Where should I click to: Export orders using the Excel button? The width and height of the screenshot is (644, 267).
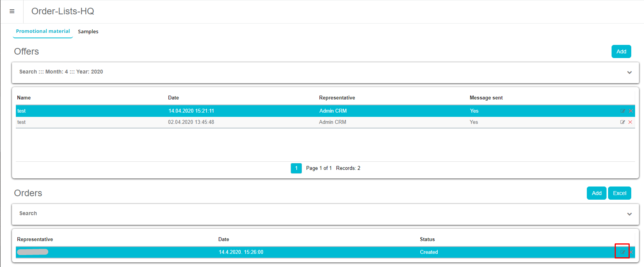click(x=620, y=193)
